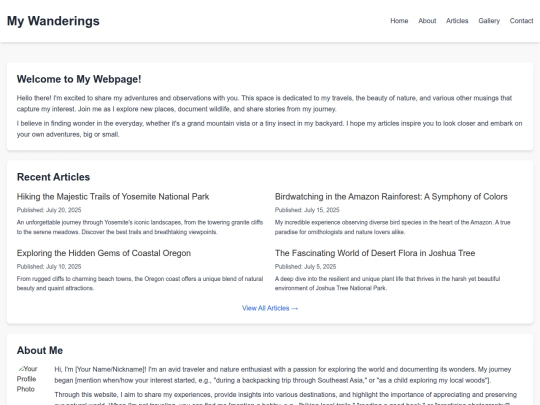This screenshot has height=405, width=540.
Task: Go to the About nav link
Action: pos(427,21)
